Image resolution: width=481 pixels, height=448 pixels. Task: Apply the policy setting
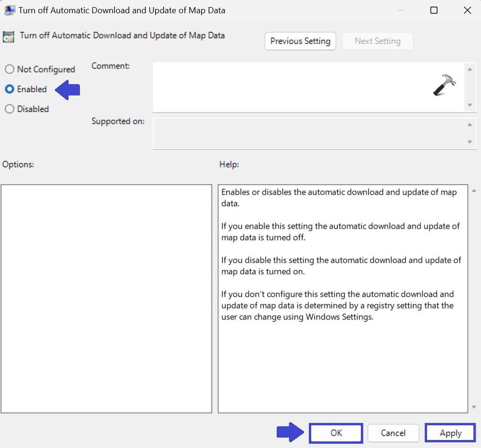pos(450,433)
